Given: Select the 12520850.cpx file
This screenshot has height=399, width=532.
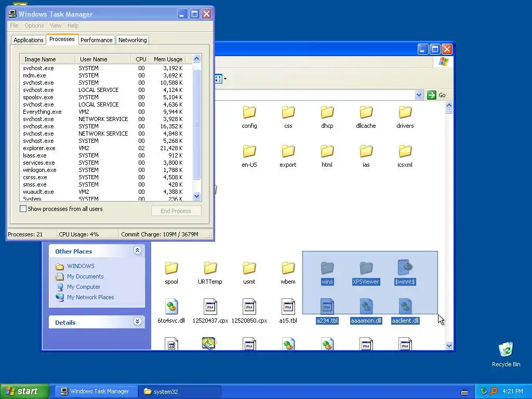Looking at the screenshot, I should 249,312.
